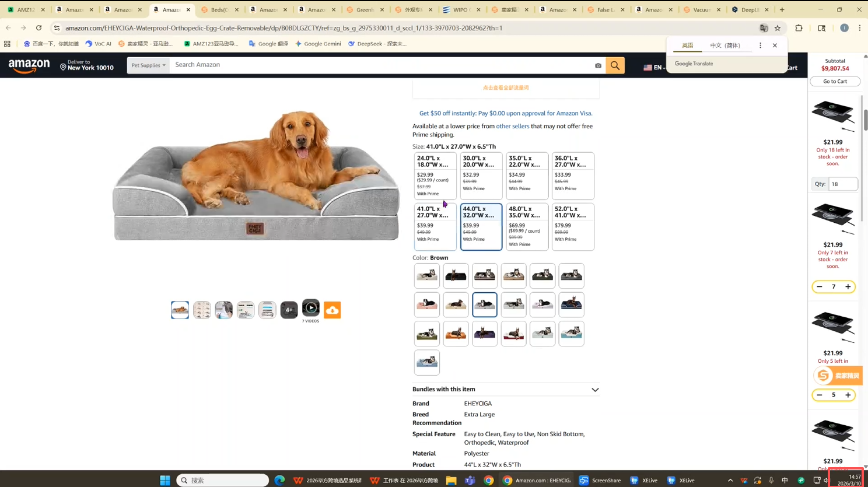Screen dimensions: 868x487
Task: Choose the 52.0"L x 41.0"W size option
Action: [572, 226]
